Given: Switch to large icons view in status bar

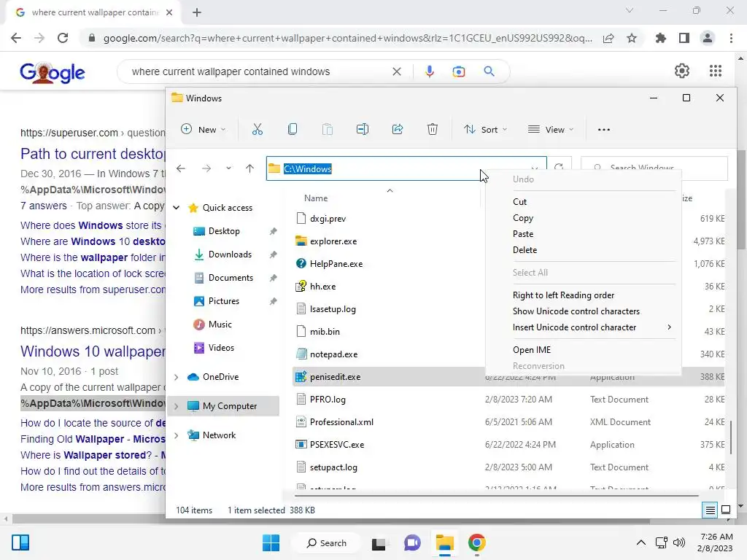Looking at the screenshot, I should pyautogui.click(x=726, y=510).
